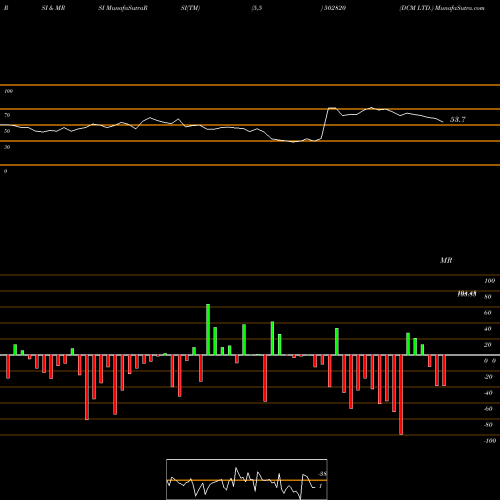500x500 pixels.
Task: Click the -100 axis label in MR chart
Action: (x=490, y=441)
